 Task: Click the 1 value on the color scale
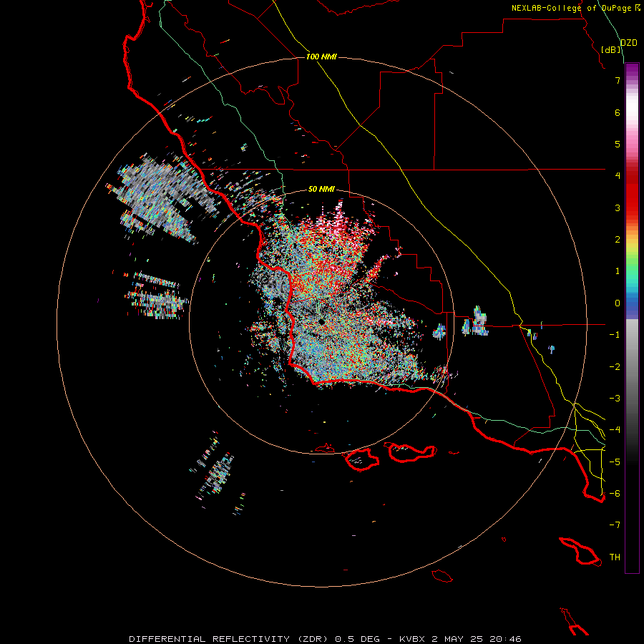[618, 271]
